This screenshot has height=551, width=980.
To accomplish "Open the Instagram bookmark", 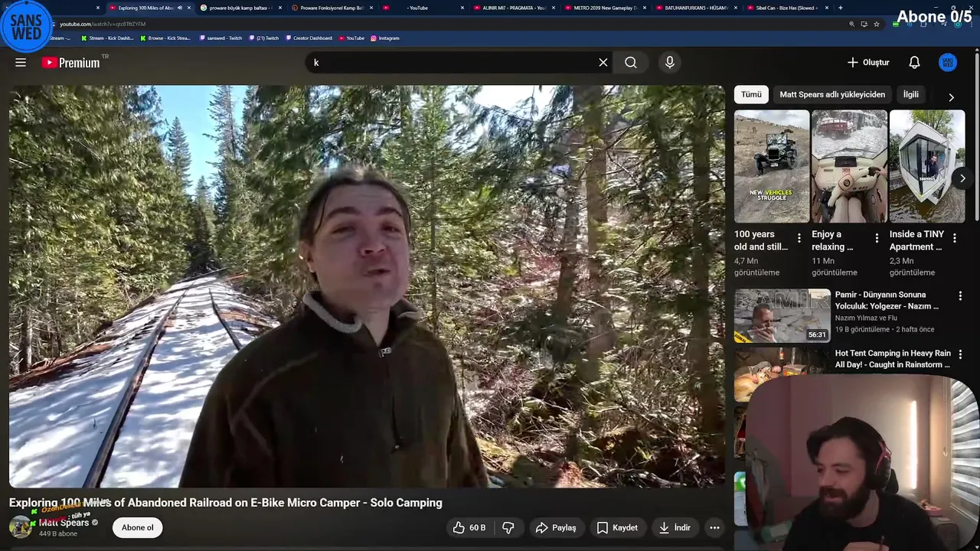I will (385, 37).
